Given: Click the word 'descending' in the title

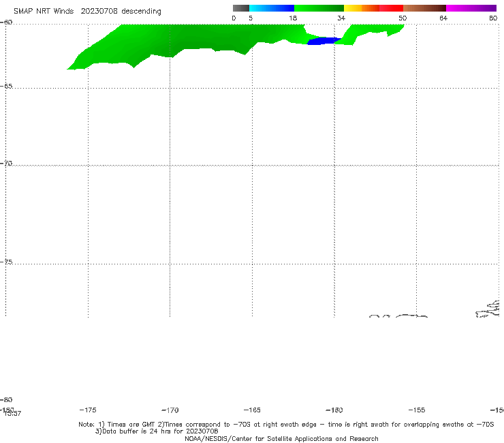Looking at the screenshot, I should point(141,12).
